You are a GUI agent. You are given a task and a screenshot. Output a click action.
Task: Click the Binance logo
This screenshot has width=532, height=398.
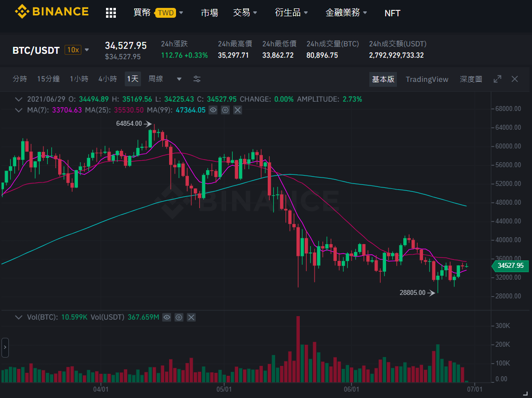click(52, 12)
